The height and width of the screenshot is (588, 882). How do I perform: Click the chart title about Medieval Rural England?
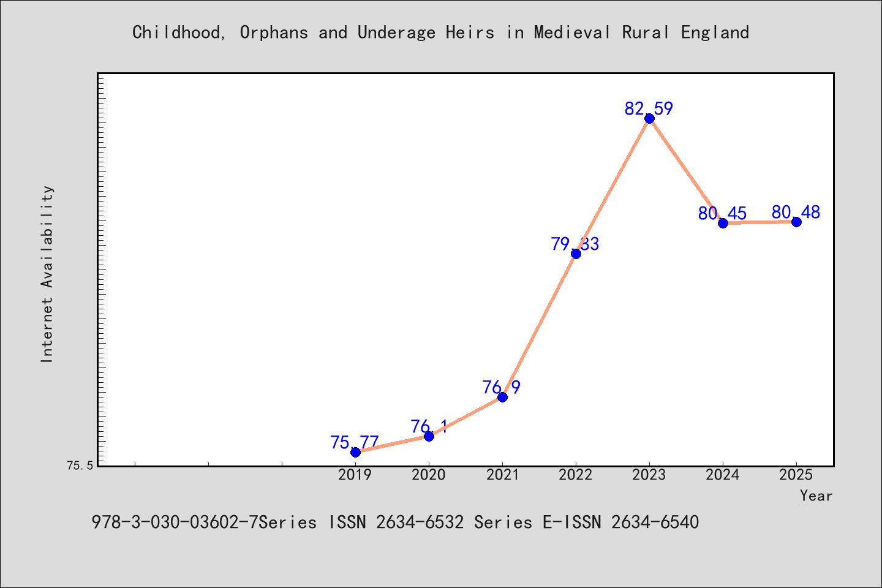441,32
